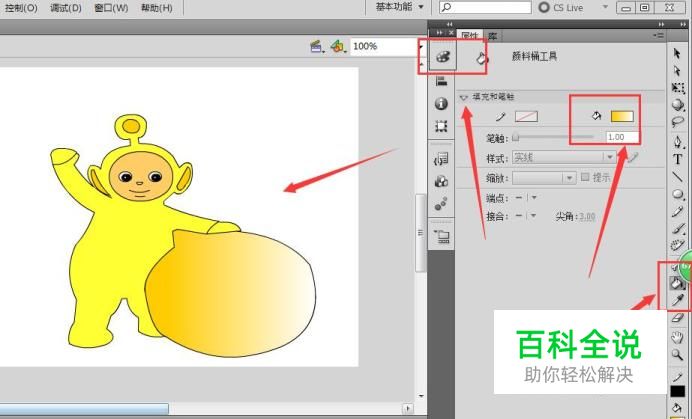Switch to the 属性 tab
This screenshot has width=692, height=419.
470,36
